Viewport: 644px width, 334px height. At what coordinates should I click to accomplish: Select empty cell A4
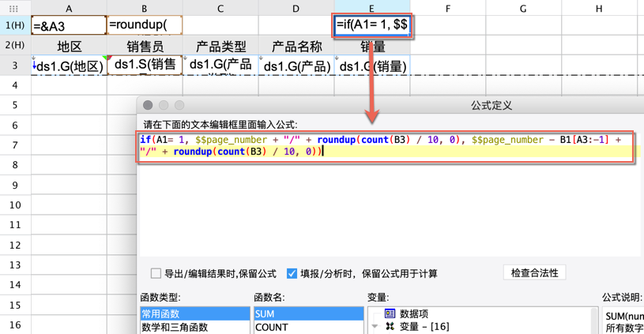[x=69, y=85]
